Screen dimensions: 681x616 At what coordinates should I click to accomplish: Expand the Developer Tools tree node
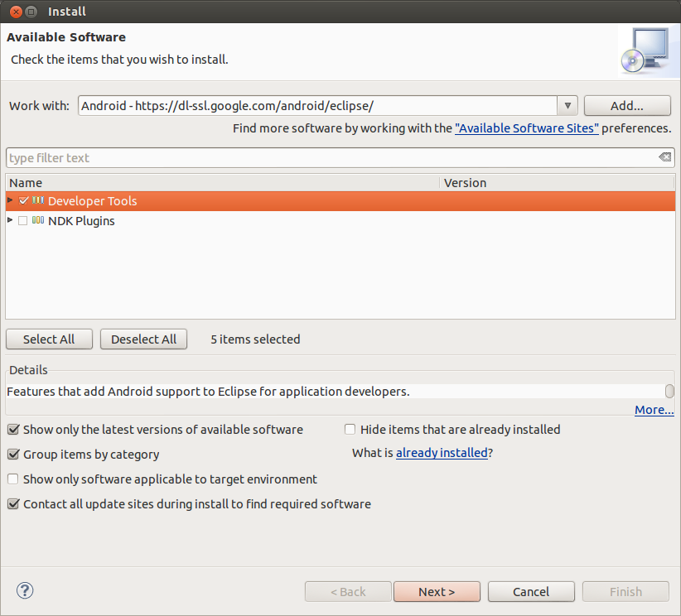[x=10, y=200]
